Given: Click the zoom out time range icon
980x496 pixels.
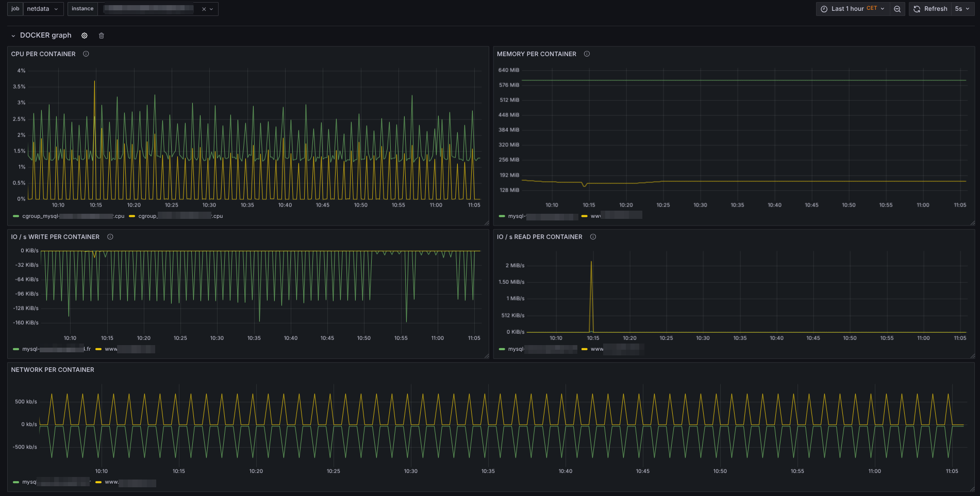Looking at the screenshot, I should [x=898, y=9].
